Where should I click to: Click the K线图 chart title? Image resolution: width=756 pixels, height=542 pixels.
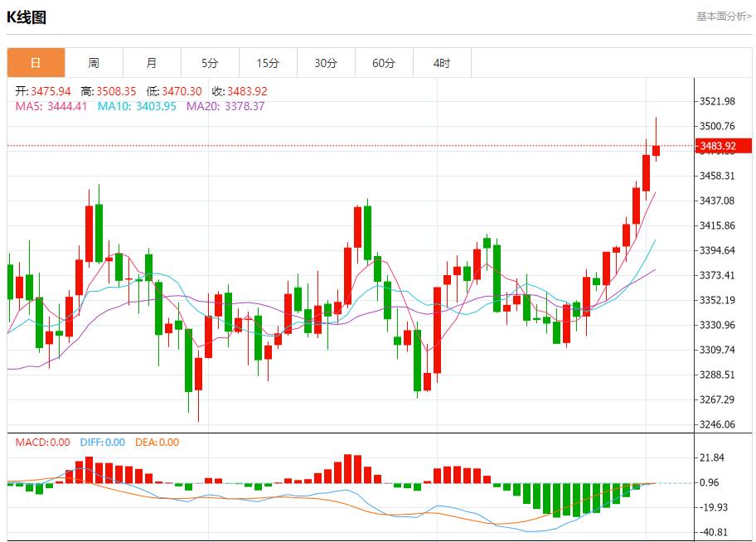[27, 13]
